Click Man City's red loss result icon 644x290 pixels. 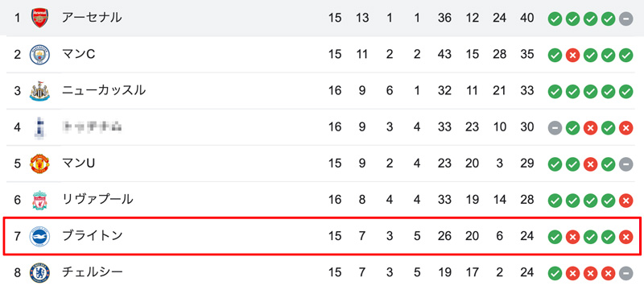click(572, 55)
